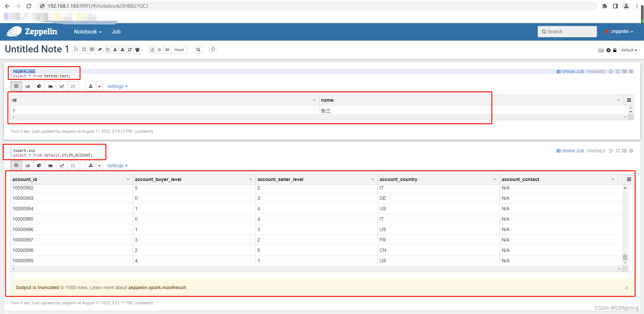Screen dimensions: 644x314
Task: Click the account_id column header
Action: tap(71, 179)
